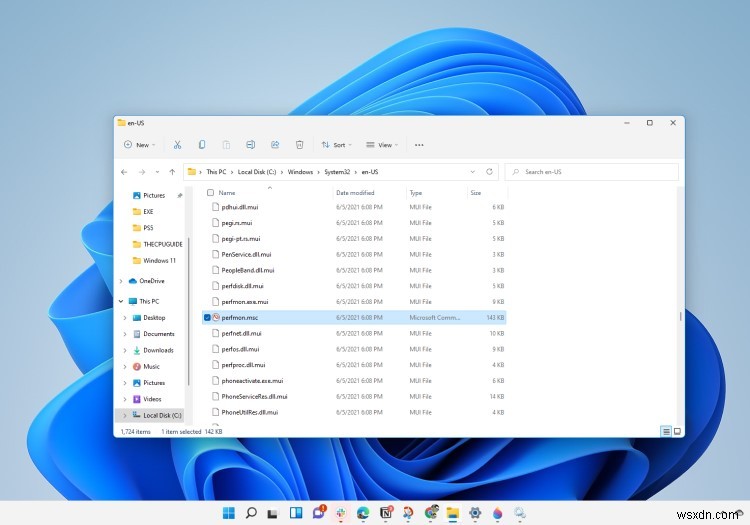Click System32 in address breadcrumb
Screen dimensions: 750x525
coord(337,172)
